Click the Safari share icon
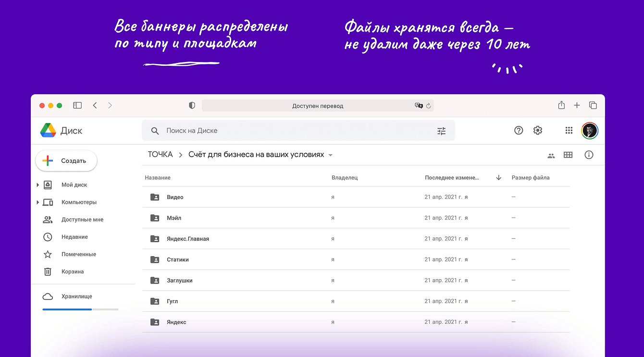 click(x=561, y=105)
